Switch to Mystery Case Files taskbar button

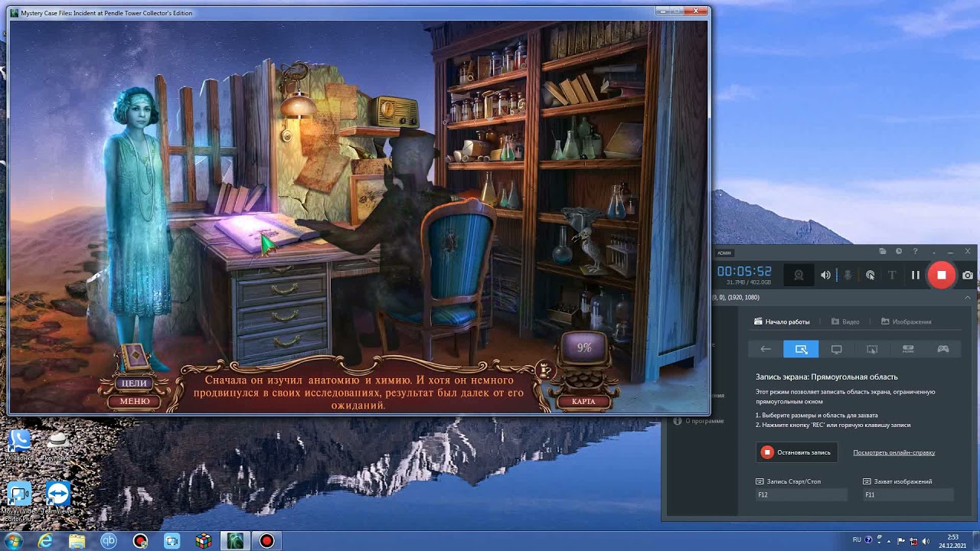[x=235, y=541]
